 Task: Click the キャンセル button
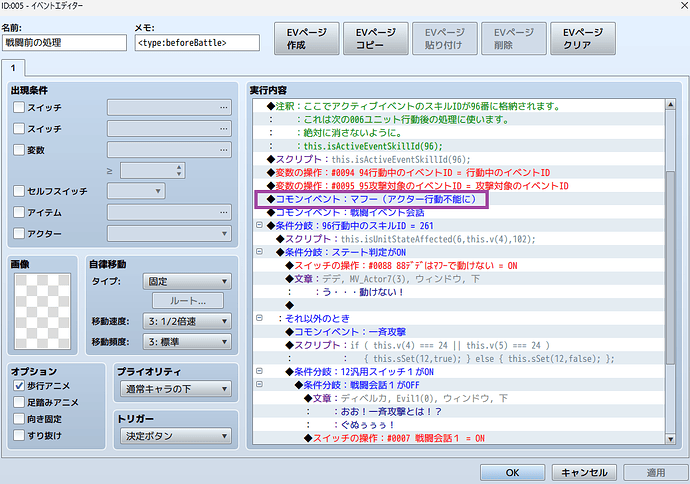(584, 473)
